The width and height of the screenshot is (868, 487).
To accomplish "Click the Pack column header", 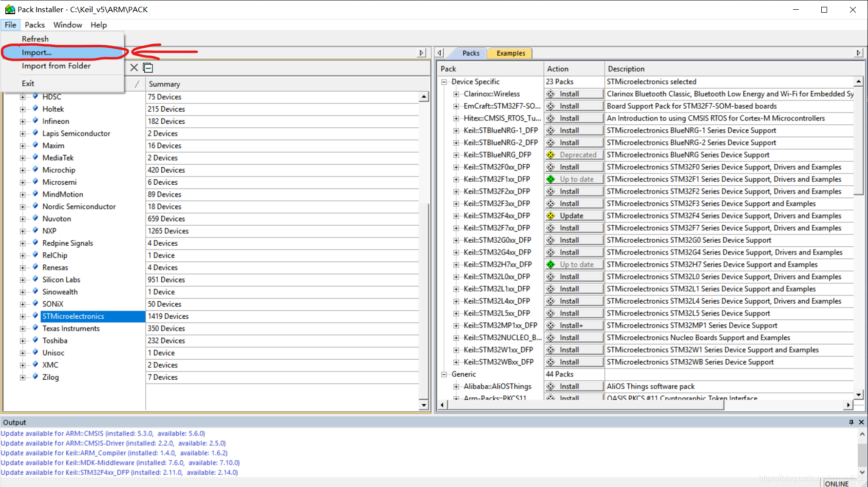I will (490, 69).
